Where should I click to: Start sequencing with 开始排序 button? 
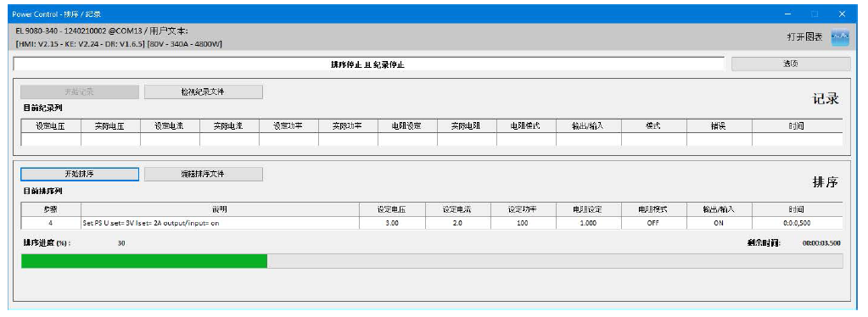[x=79, y=174]
